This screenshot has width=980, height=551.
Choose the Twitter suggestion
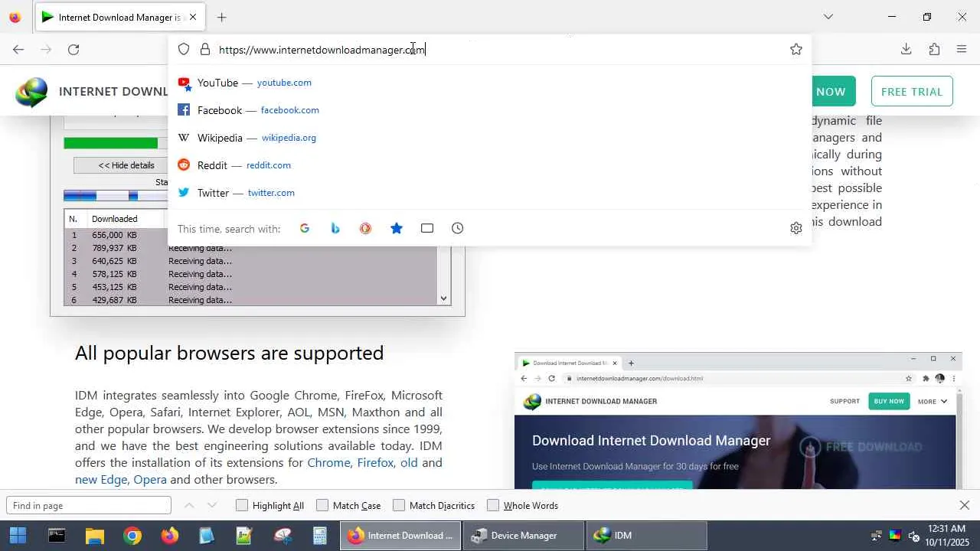tap(490, 193)
